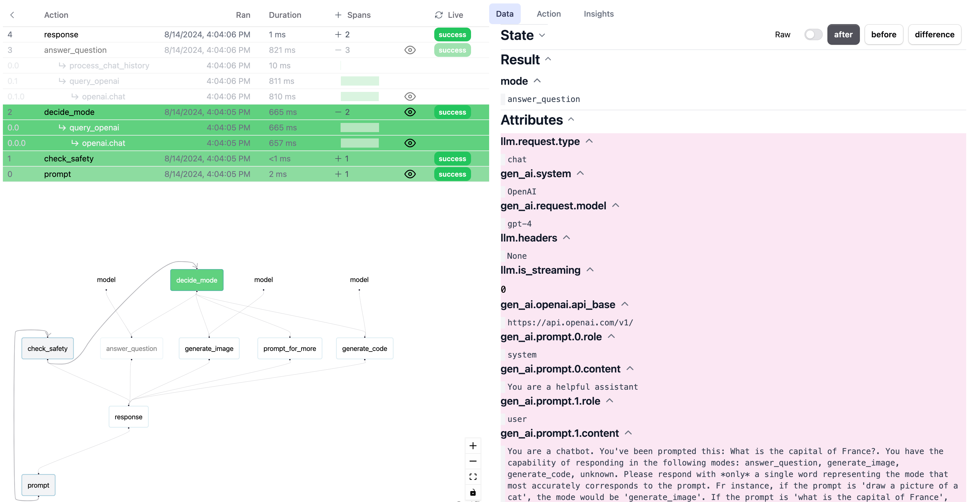Collapse llm.headers attribute
This screenshot has height=502, width=980.
566,238
